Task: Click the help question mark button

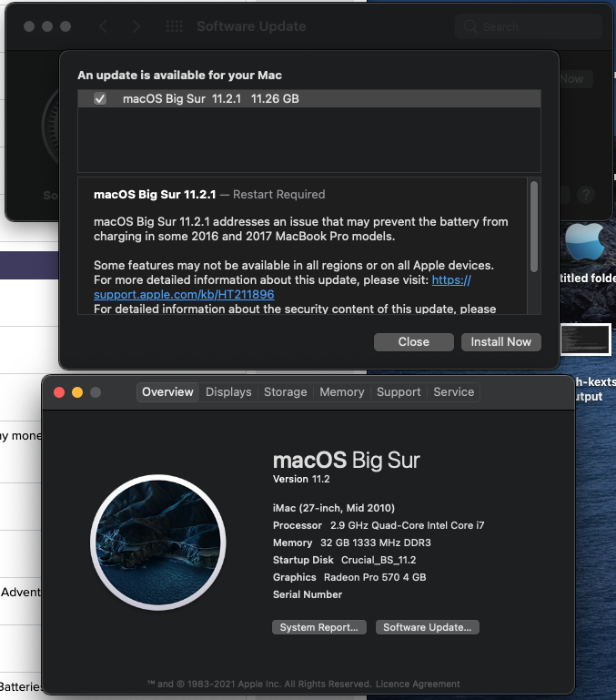Action: click(586, 195)
